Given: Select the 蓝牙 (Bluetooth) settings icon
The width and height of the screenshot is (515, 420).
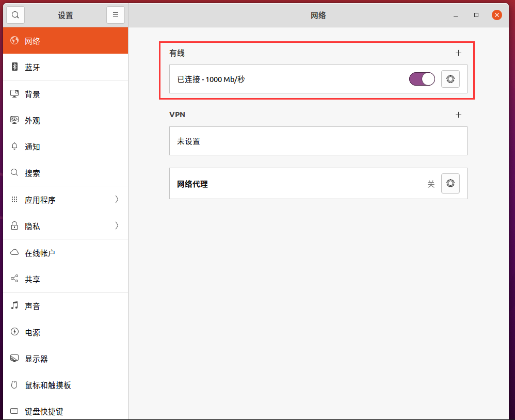Looking at the screenshot, I should (33, 67).
